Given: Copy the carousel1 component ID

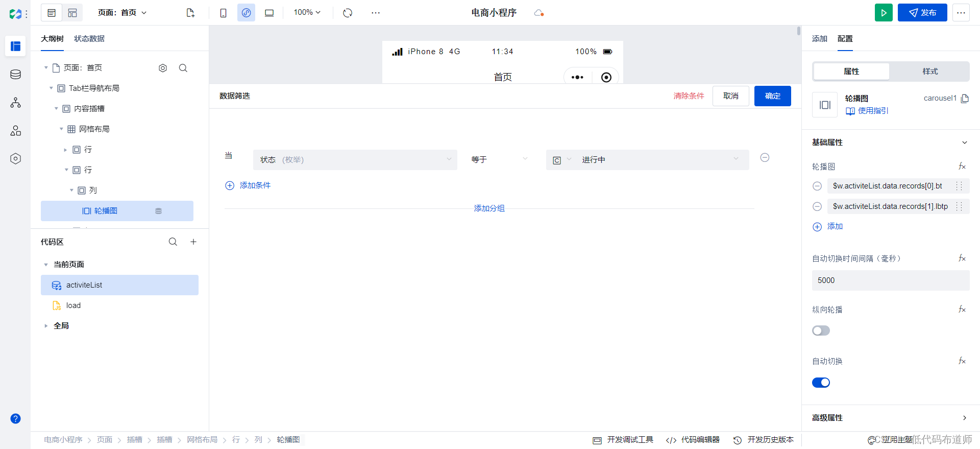Looking at the screenshot, I should click(x=965, y=99).
